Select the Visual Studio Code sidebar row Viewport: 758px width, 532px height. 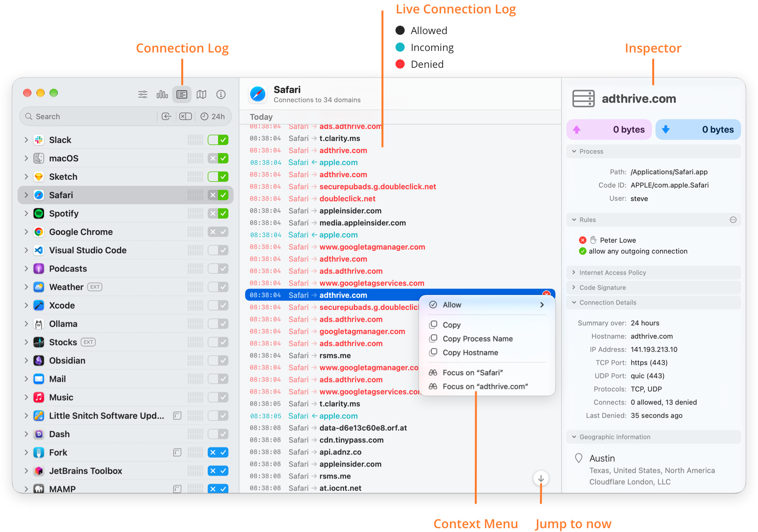(126, 250)
